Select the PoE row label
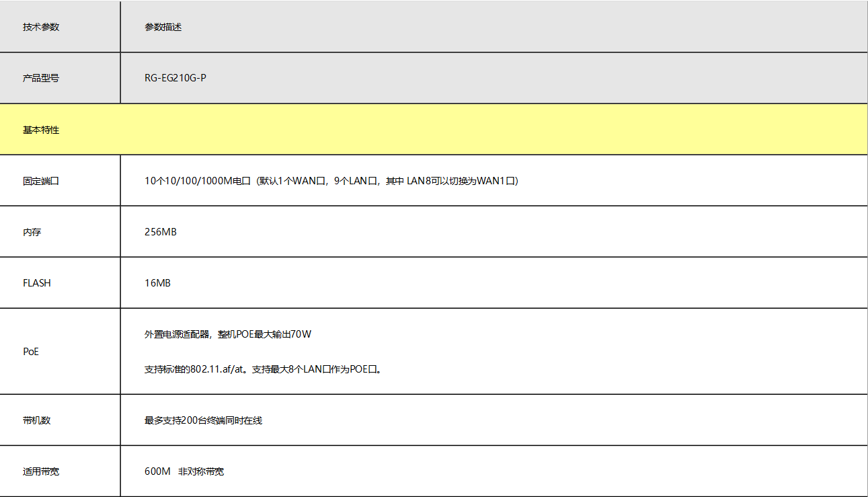 [x=31, y=352]
